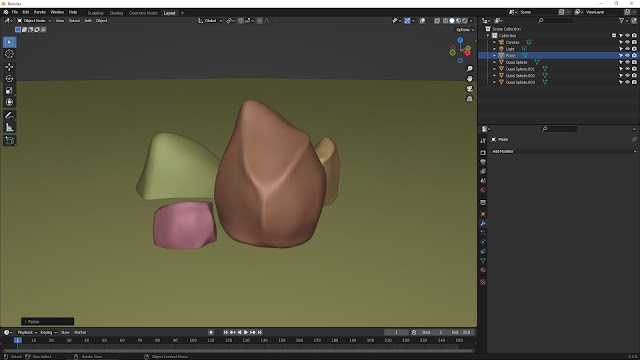Click the outliner search field
Screen dimensions: 640x360
pyautogui.click(x=555, y=20)
